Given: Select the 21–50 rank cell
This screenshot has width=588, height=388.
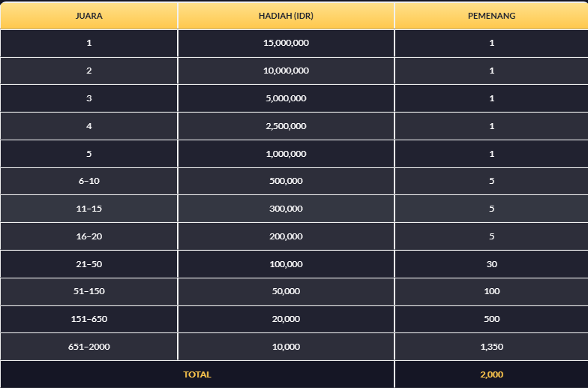Looking at the screenshot, I should [x=88, y=264].
